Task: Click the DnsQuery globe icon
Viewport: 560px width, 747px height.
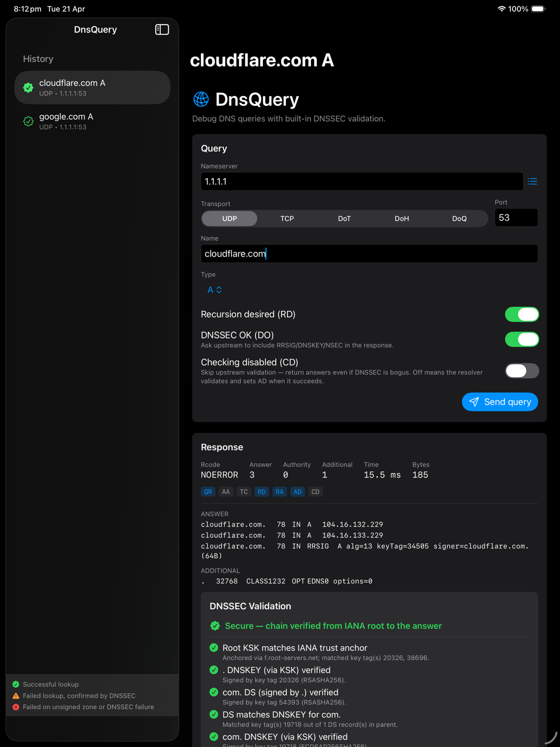Action: [x=201, y=99]
